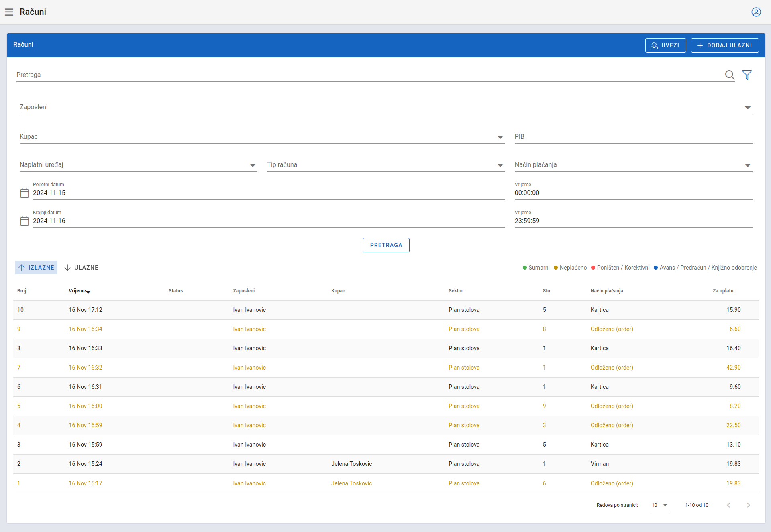Image resolution: width=771 pixels, height=532 pixels.
Task: Select Virman payment method cell
Action: [600, 464]
